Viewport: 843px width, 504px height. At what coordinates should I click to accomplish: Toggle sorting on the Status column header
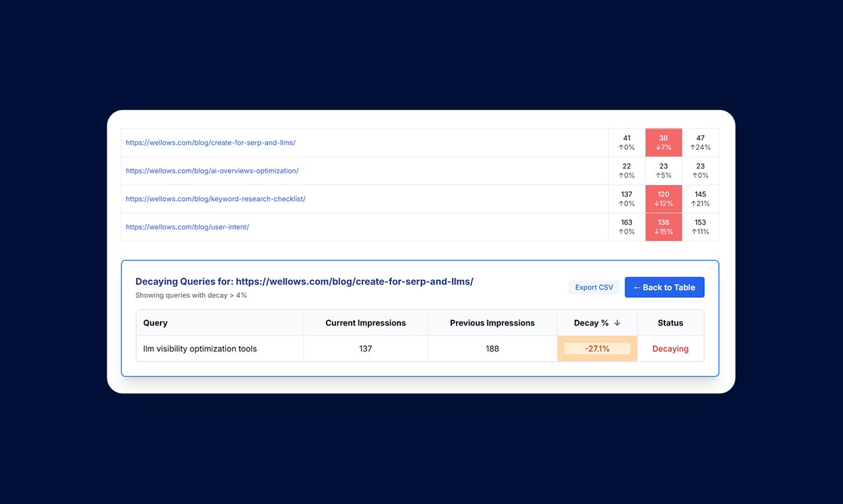670,323
